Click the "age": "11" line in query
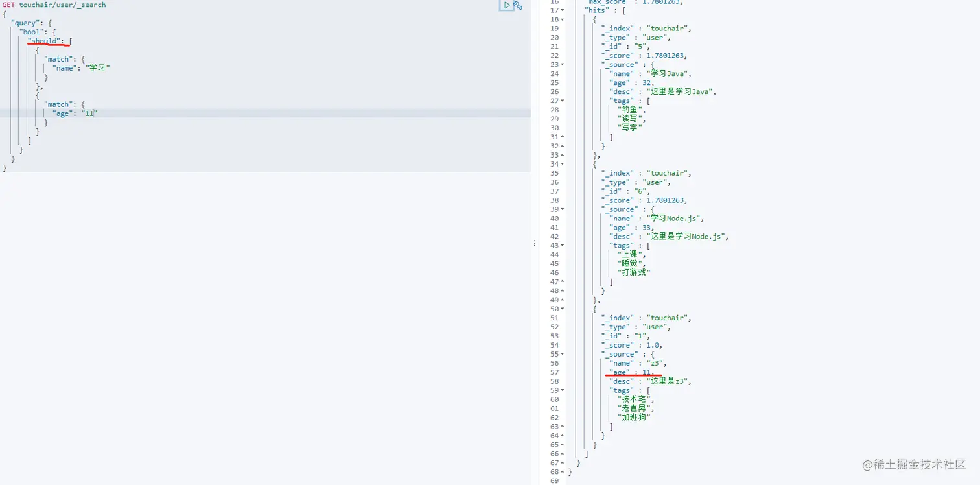This screenshot has height=485, width=980. coord(75,113)
